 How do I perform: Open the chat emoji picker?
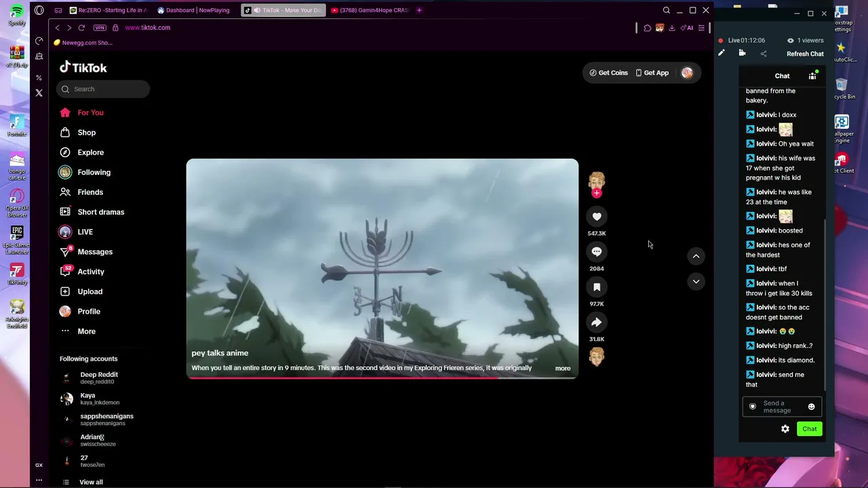811,407
